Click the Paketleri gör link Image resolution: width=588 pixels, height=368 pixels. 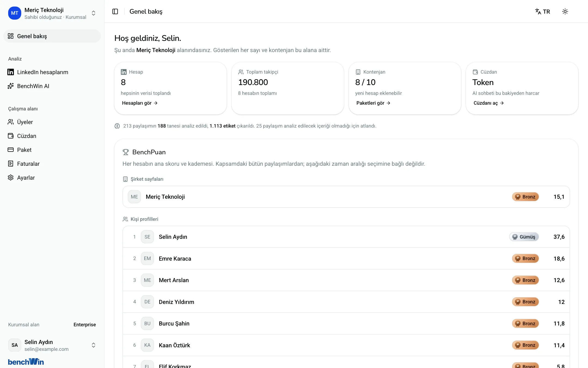[x=373, y=103]
